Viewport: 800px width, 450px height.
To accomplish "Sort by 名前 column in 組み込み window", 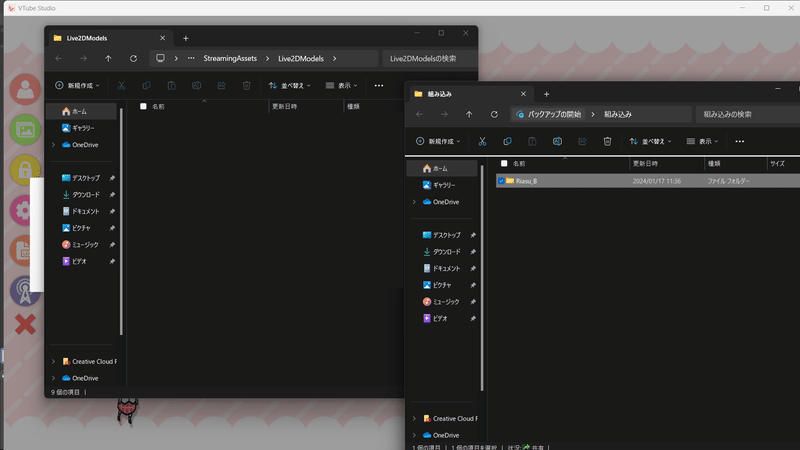I will tap(519, 163).
